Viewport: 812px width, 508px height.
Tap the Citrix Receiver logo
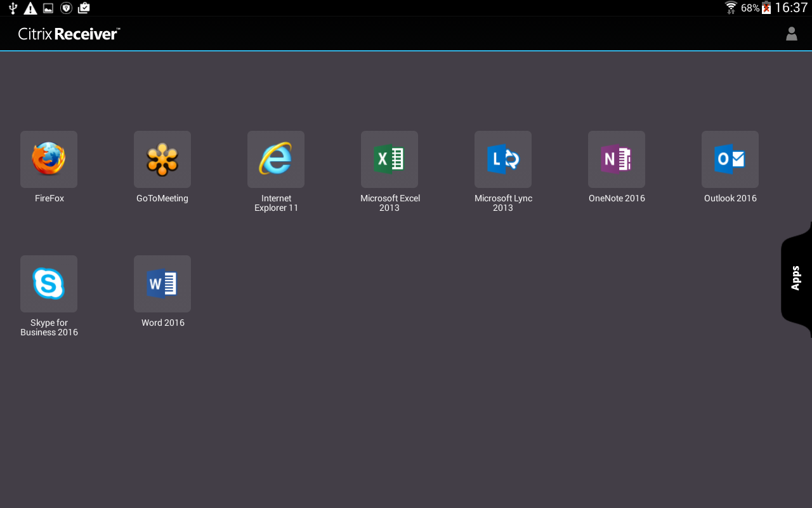(69, 34)
